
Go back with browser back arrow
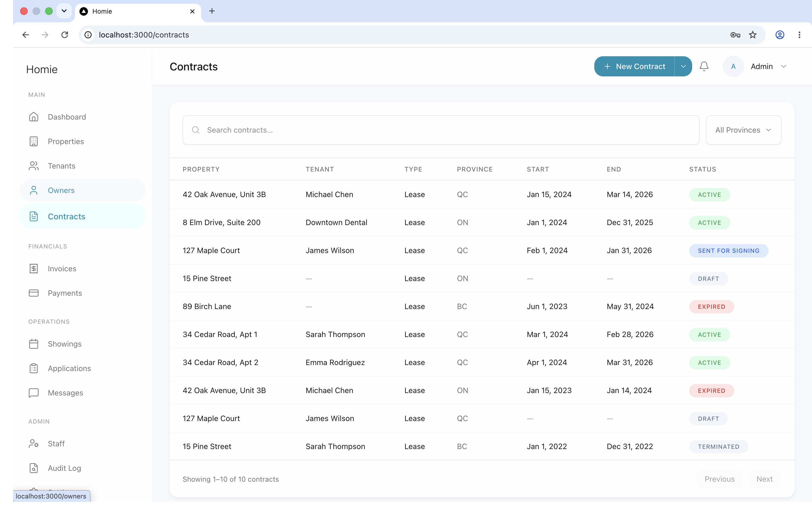[x=26, y=35]
